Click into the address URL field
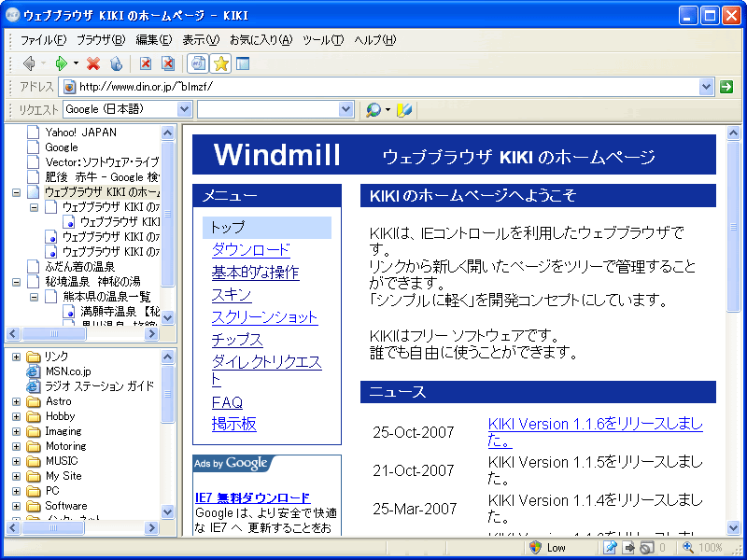This screenshot has width=747, height=560. tap(388, 87)
